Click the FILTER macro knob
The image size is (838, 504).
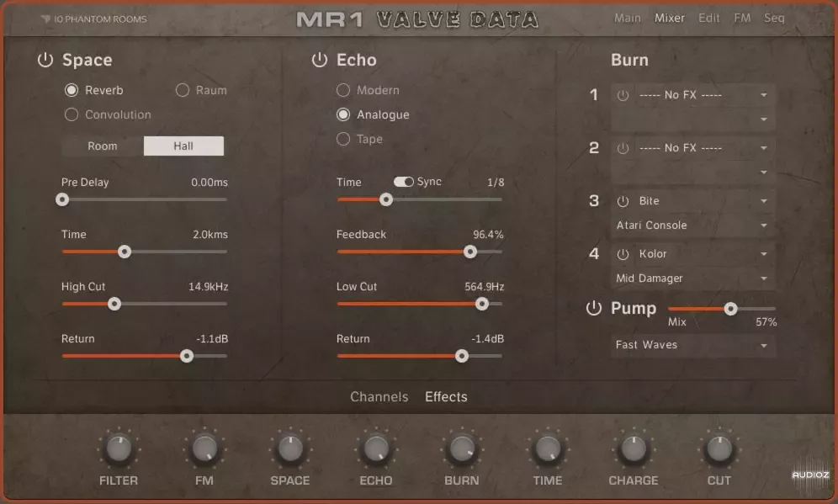(x=119, y=449)
